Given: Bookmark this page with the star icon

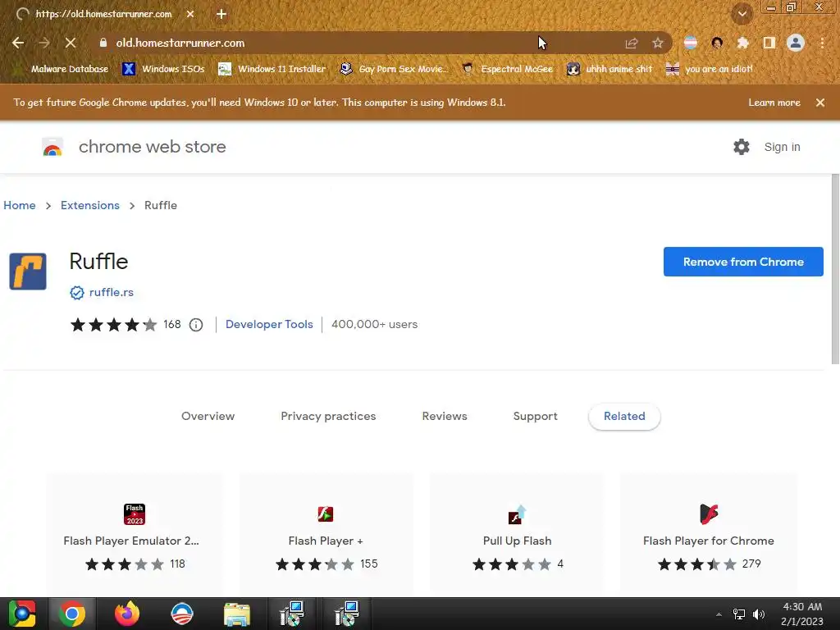Looking at the screenshot, I should [x=657, y=43].
